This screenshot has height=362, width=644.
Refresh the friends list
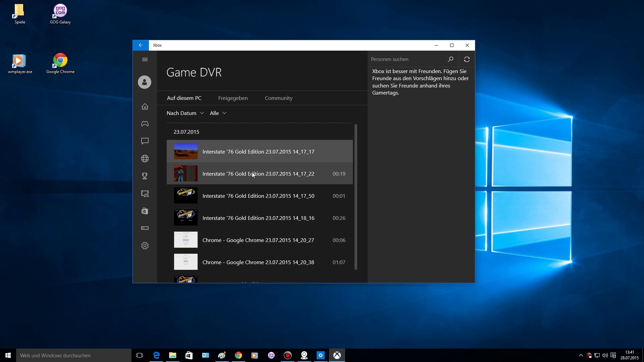click(467, 59)
